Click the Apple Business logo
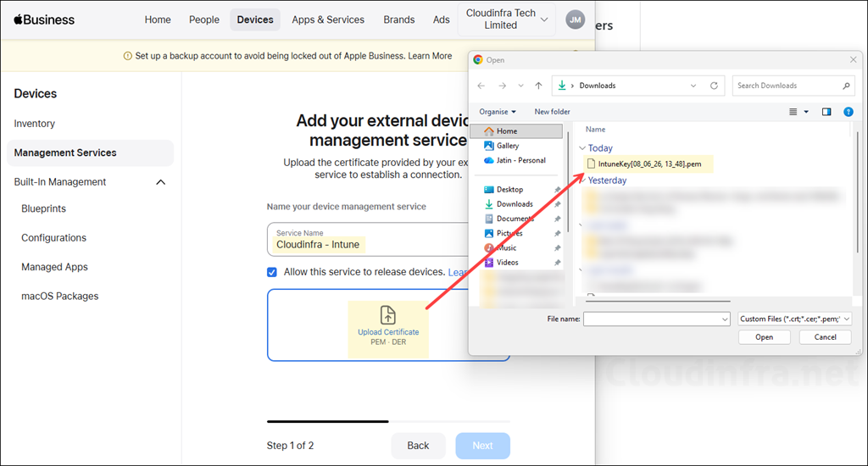 click(x=44, y=20)
